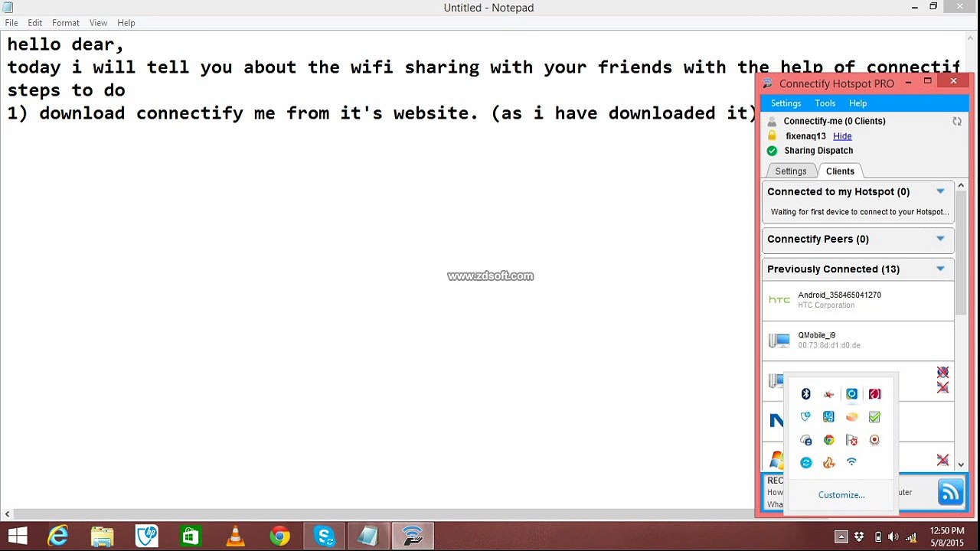This screenshot has width=980, height=551.
Task: Select the QMobile_i9 device entry
Action: [x=858, y=341]
